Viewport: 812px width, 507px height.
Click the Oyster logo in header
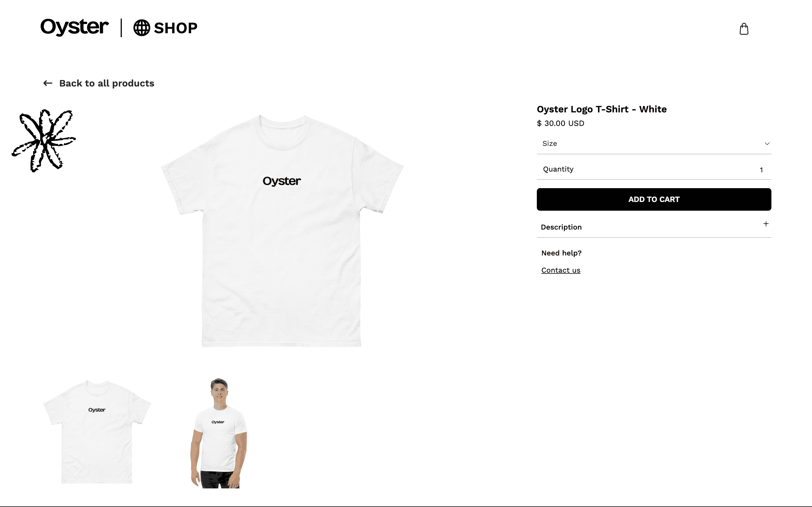tap(74, 27)
